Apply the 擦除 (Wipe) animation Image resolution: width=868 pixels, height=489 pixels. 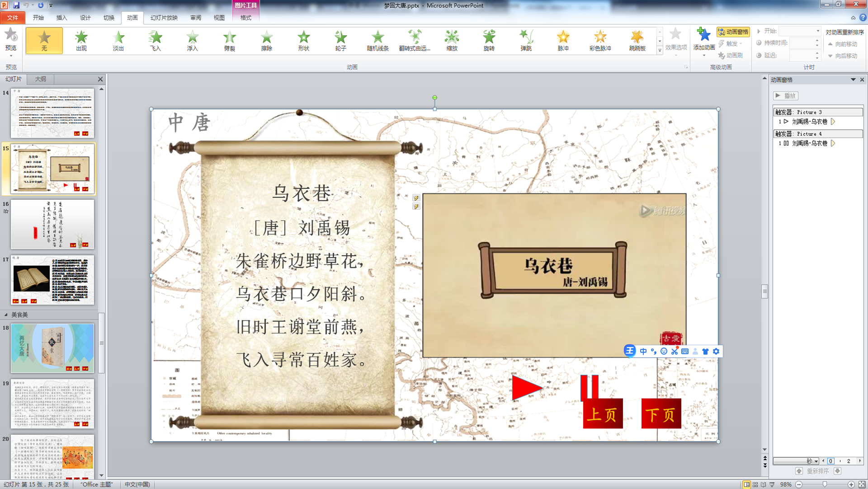pyautogui.click(x=266, y=41)
